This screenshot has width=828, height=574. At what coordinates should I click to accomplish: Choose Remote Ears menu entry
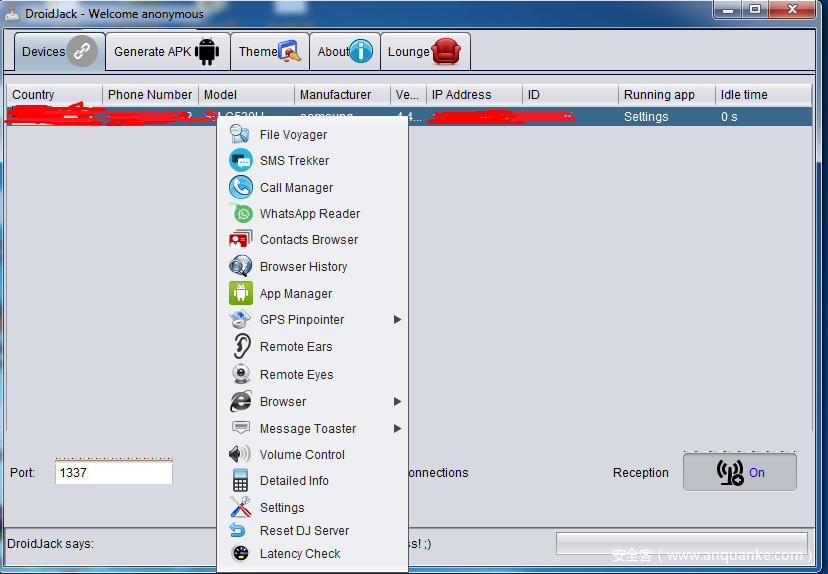[x=313, y=347]
